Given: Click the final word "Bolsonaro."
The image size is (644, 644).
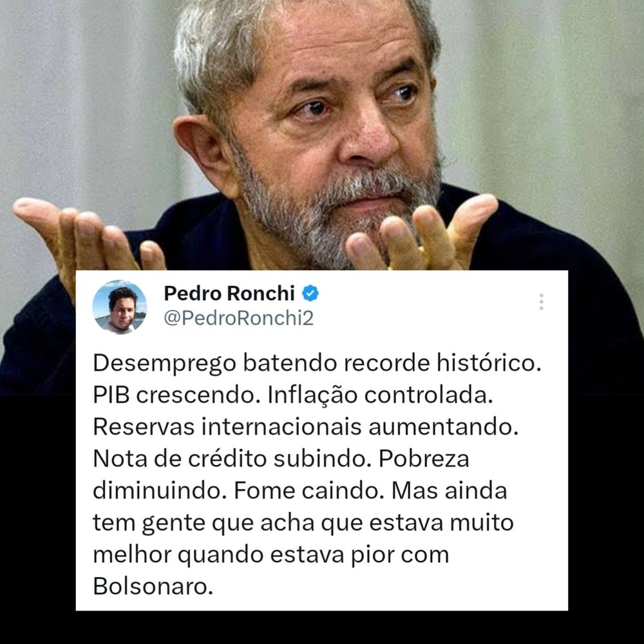Looking at the screenshot, I should (x=153, y=586).
